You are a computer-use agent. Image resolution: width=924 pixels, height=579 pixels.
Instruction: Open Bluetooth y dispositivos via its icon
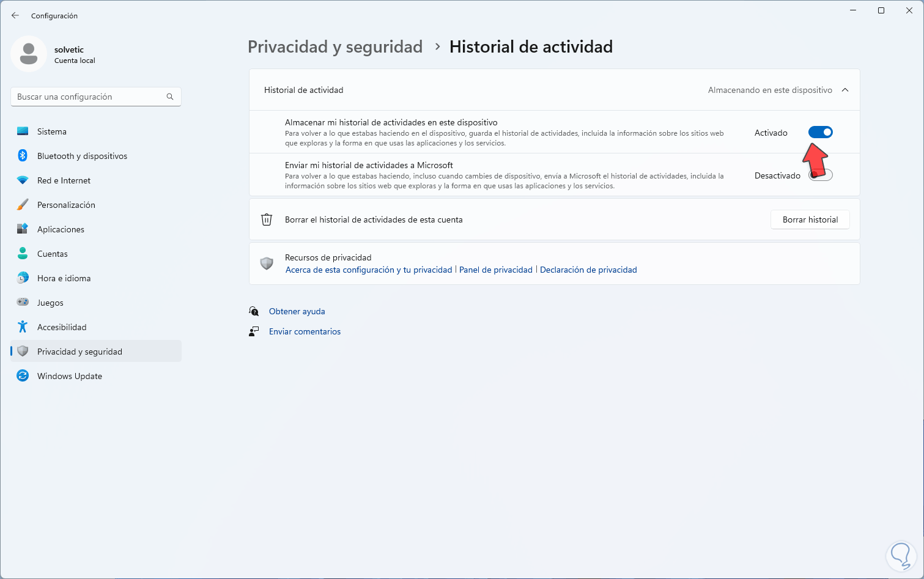point(23,156)
